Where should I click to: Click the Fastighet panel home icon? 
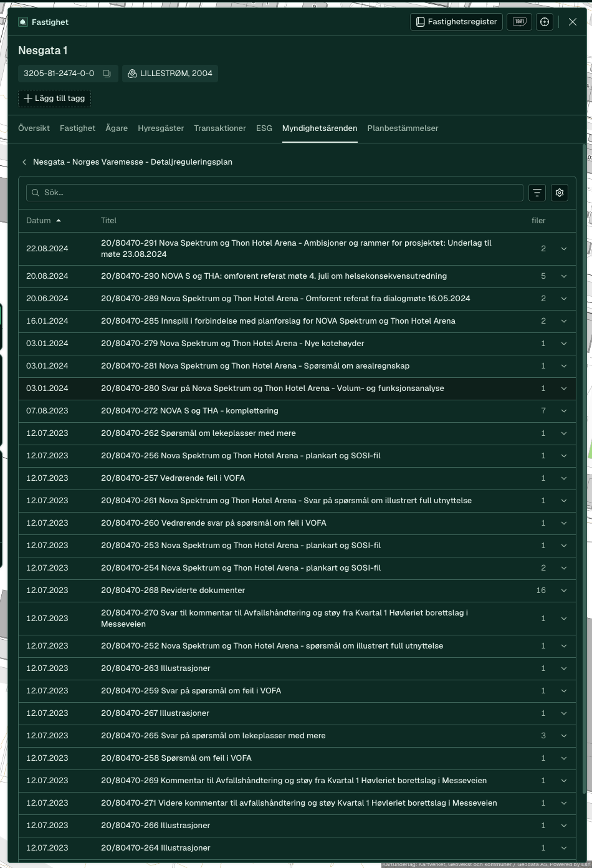pos(23,22)
